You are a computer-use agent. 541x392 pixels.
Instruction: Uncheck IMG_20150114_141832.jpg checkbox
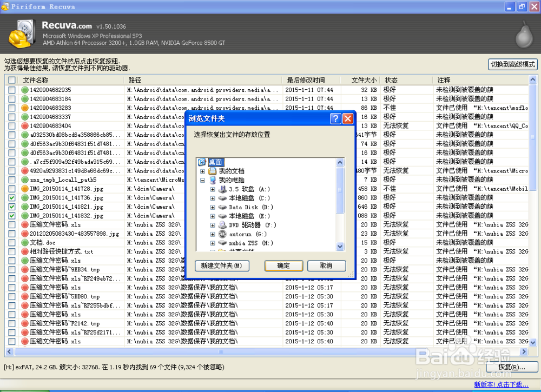[x=12, y=216]
